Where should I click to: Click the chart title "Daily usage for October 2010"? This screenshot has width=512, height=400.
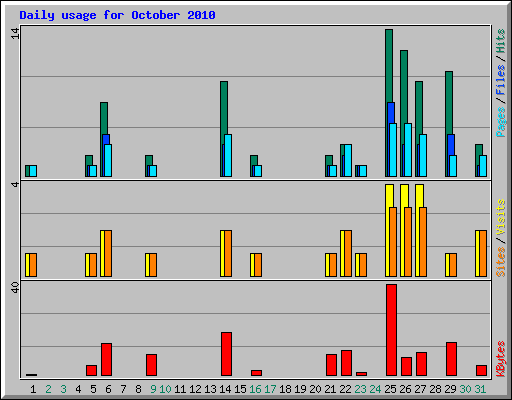117,15
